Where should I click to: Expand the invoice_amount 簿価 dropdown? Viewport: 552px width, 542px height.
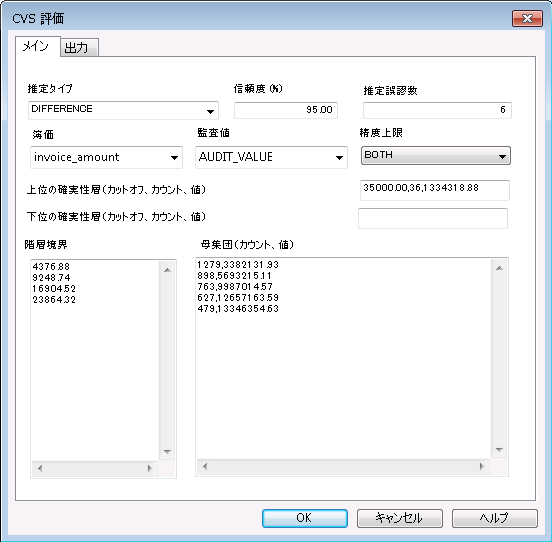click(106, 157)
